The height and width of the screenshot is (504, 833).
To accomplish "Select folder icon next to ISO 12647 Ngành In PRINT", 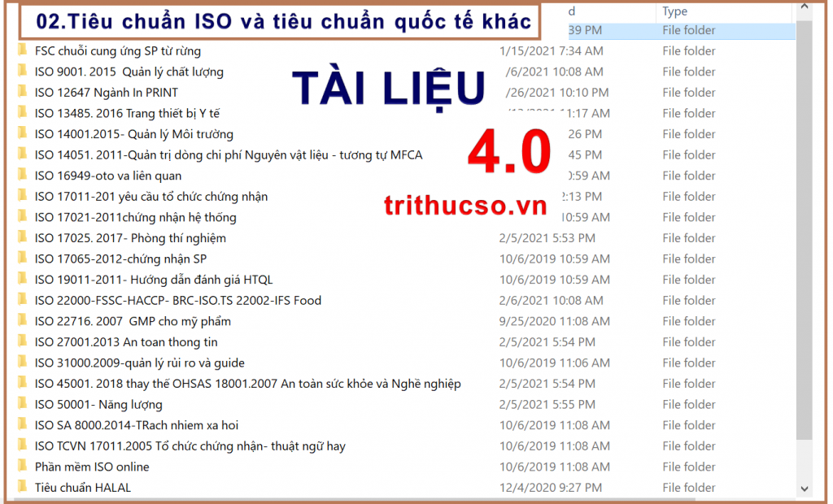I will click(22, 93).
